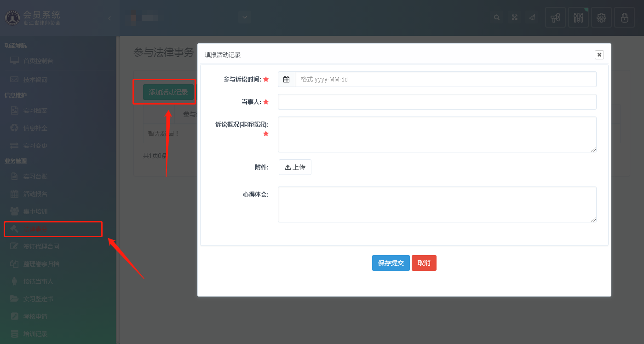The width and height of the screenshot is (644, 344).
Task: Click the calendar icon beside the date field
Action: [287, 79]
